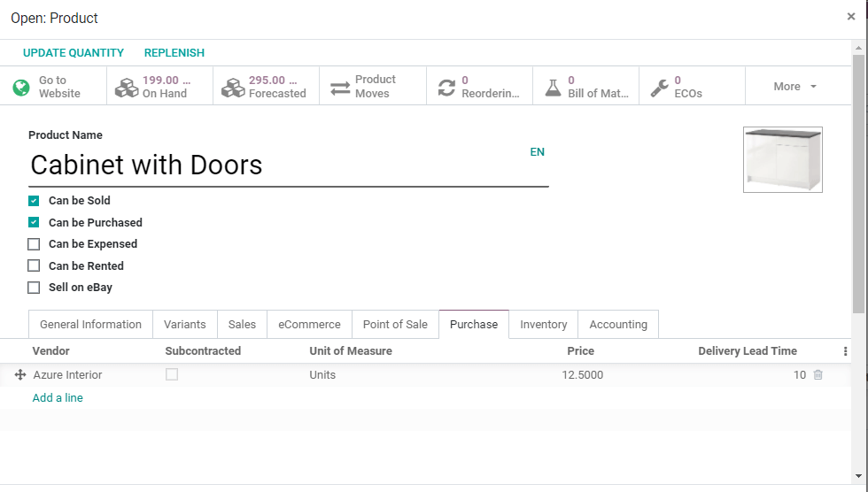Open optional columns kebab menu
868x492 pixels.
[845, 351]
